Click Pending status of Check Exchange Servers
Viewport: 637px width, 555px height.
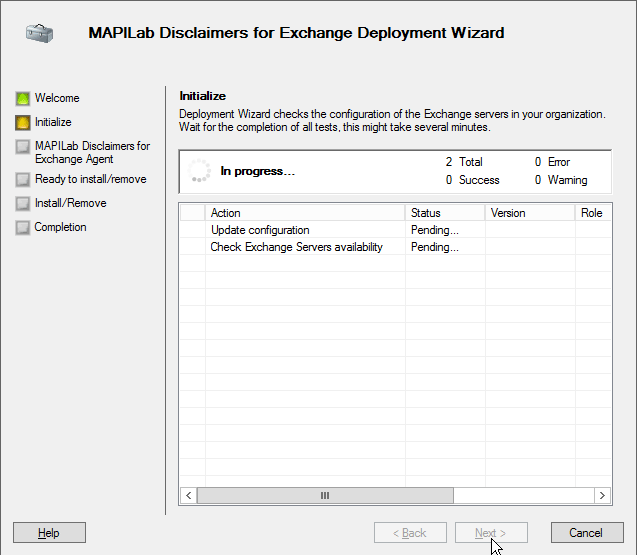[x=435, y=247]
